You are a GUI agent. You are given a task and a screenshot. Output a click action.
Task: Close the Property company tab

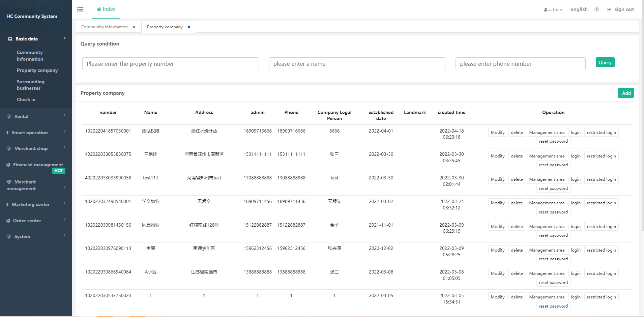coord(189,27)
